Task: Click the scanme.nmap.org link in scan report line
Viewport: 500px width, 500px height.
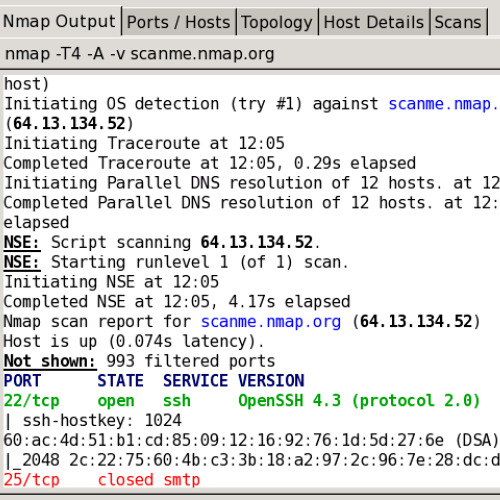Action: [x=271, y=322]
